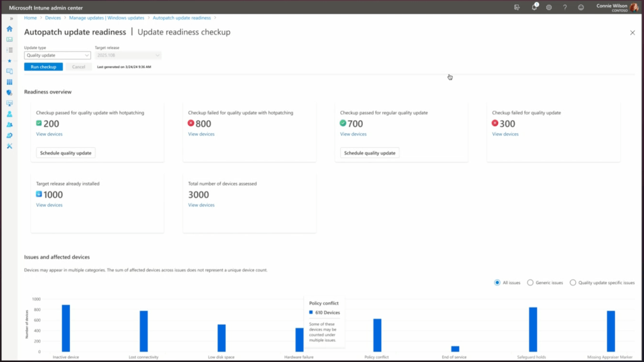Click the Safeguard holds bar in the chart
644x362 pixels.
pyautogui.click(x=533, y=329)
